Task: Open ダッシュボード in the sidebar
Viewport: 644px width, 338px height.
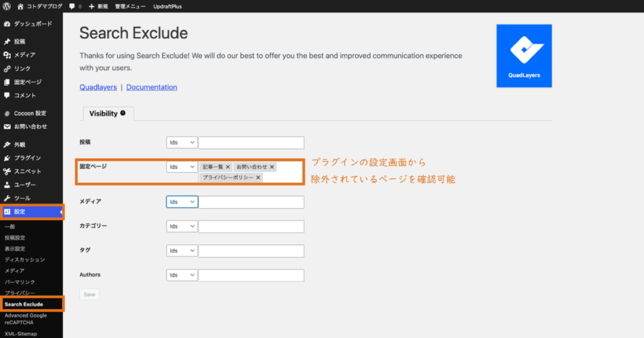Action: click(31, 24)
